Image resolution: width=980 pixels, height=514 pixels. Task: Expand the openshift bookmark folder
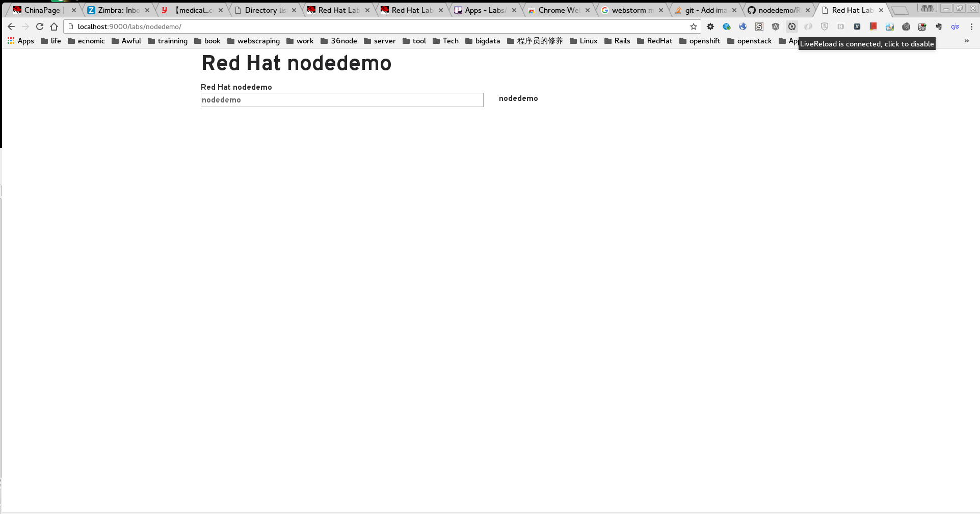click(x=700, y=41)
